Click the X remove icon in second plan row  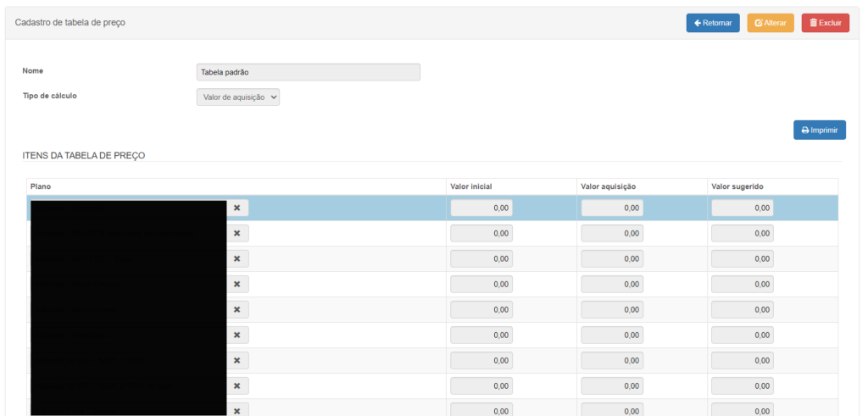click(237, 233)
